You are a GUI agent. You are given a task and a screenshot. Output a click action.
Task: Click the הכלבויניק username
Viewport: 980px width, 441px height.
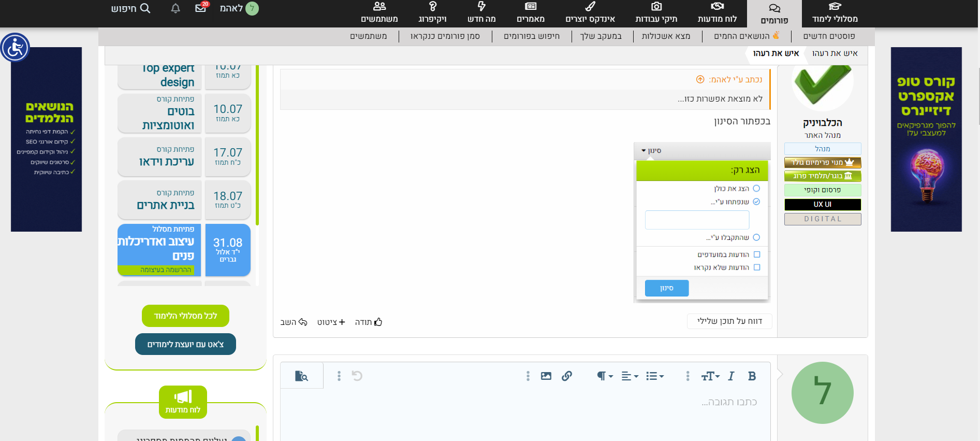point(823,123)
